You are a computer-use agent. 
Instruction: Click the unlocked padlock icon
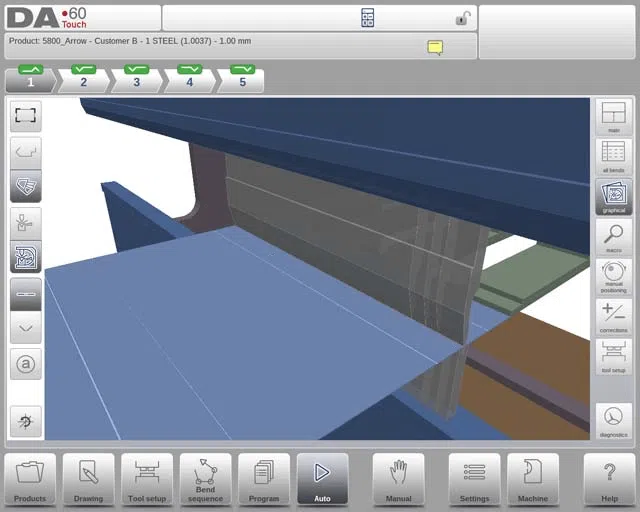463,18
